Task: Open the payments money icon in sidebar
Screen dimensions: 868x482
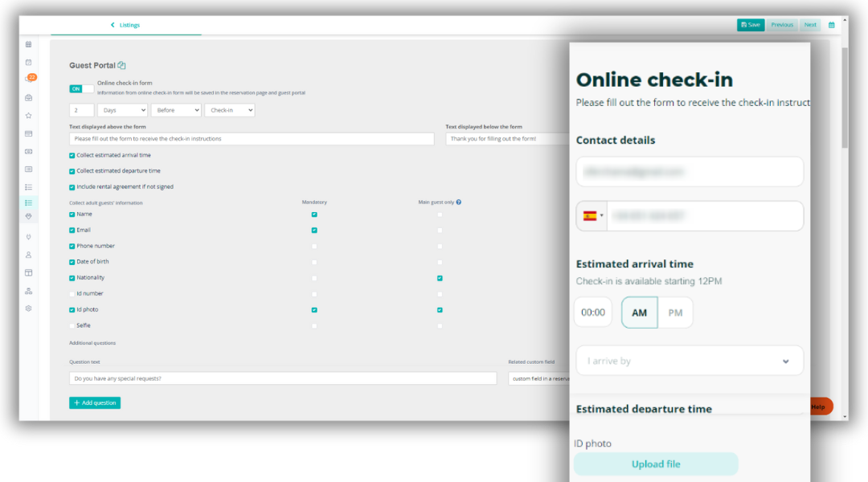Action: click(29, 151)
